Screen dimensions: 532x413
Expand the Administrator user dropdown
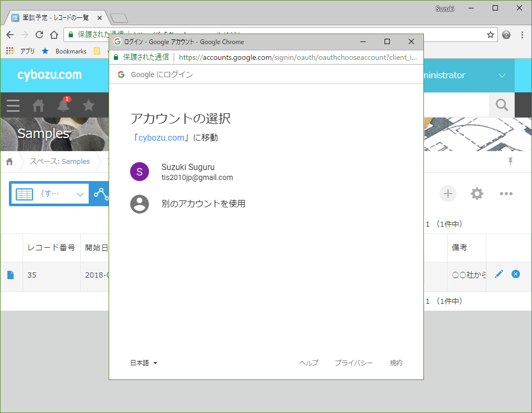(502, 76)
